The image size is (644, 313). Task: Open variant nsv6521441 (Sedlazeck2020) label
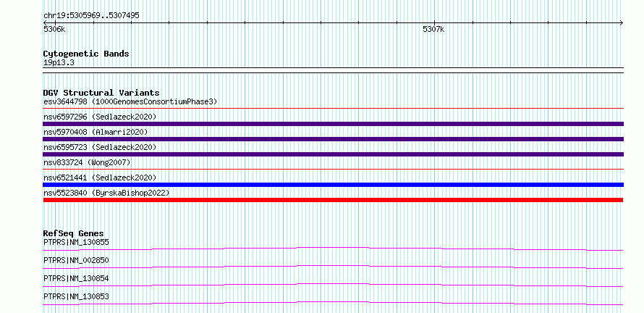(100, 178)
